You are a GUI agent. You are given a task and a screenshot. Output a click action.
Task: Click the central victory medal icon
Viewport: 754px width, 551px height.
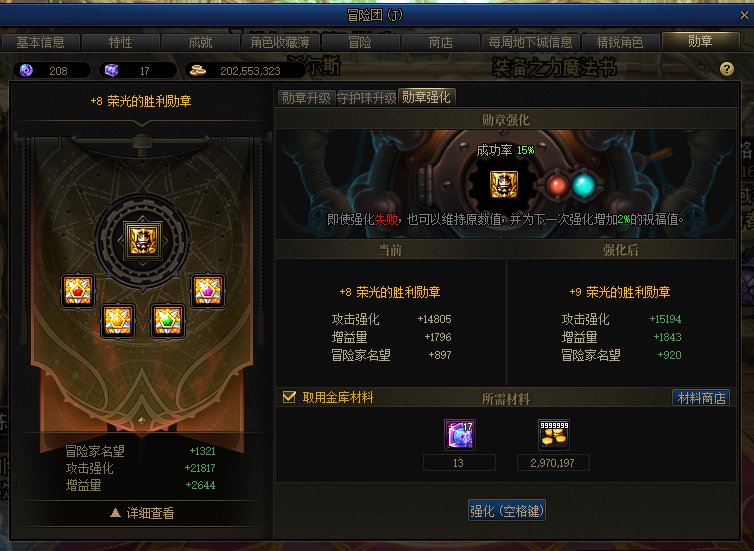[142, 240]
